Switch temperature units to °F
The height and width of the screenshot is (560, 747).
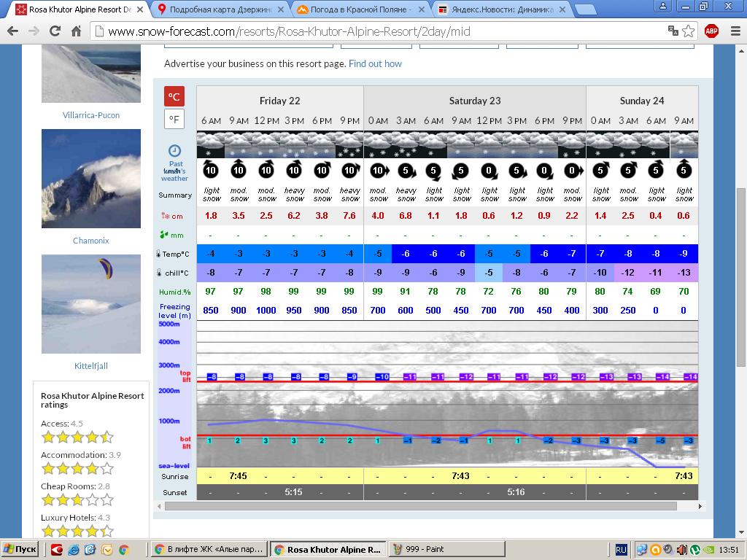(174, 119)
